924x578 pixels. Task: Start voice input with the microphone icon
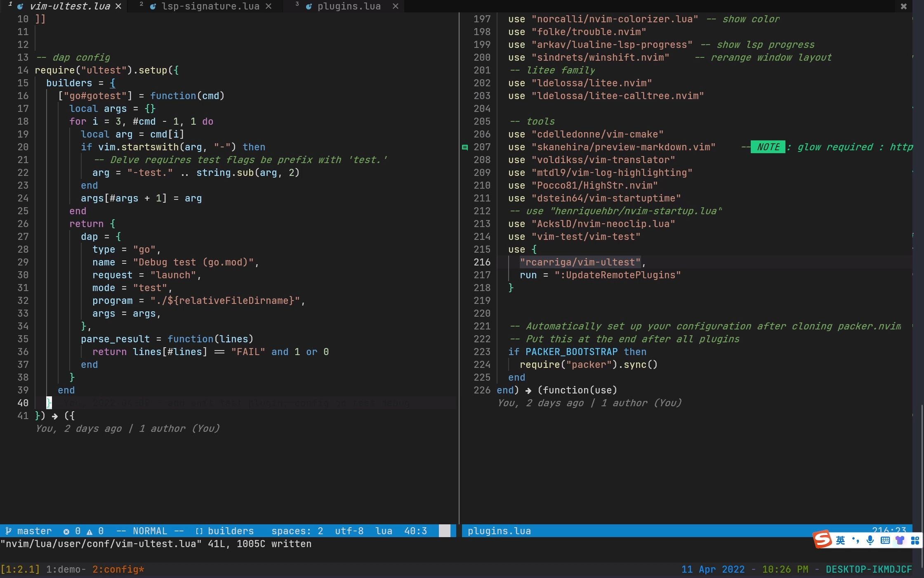(x=870, y=540)
